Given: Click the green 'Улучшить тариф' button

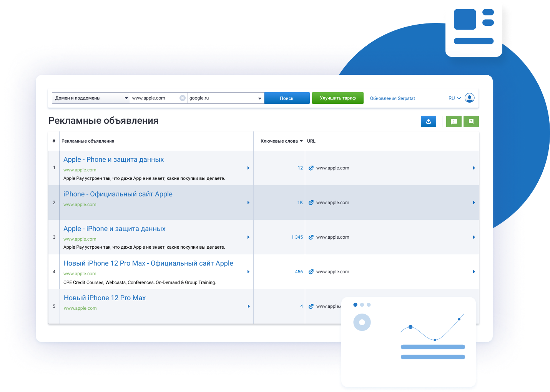Looking at the screenshot, I should click(x=337, y=98).
